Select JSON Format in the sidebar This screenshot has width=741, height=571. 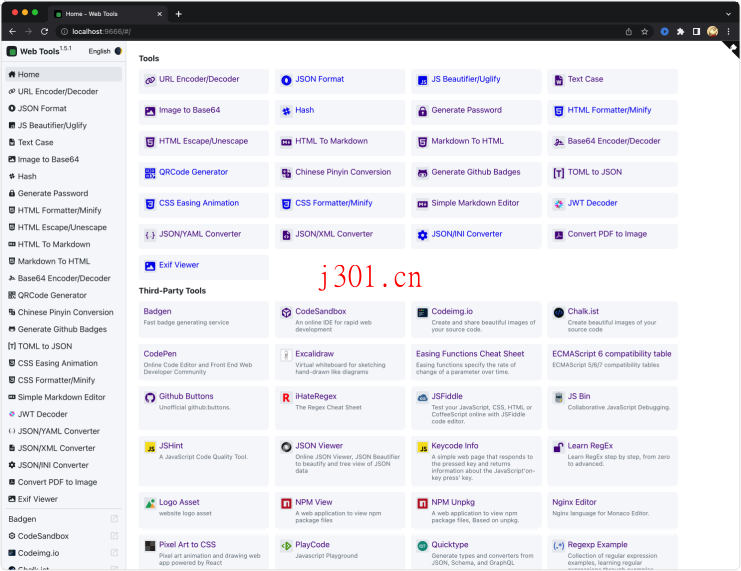(63, 108)
